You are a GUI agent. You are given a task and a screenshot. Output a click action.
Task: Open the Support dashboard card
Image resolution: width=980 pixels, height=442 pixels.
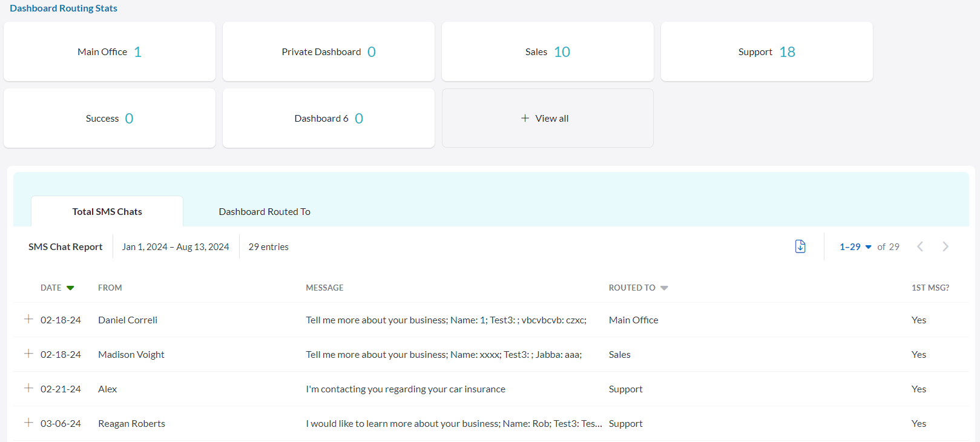click(x=766, y=52)
